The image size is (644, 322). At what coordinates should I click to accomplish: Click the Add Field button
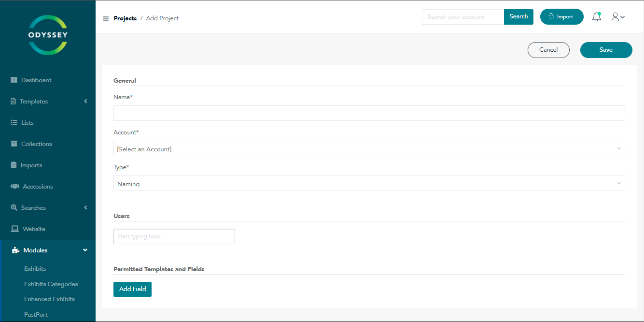133,289
